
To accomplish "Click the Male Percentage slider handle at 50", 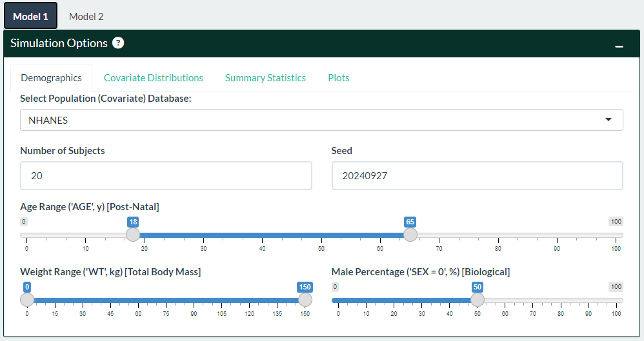I will point(478,300).
